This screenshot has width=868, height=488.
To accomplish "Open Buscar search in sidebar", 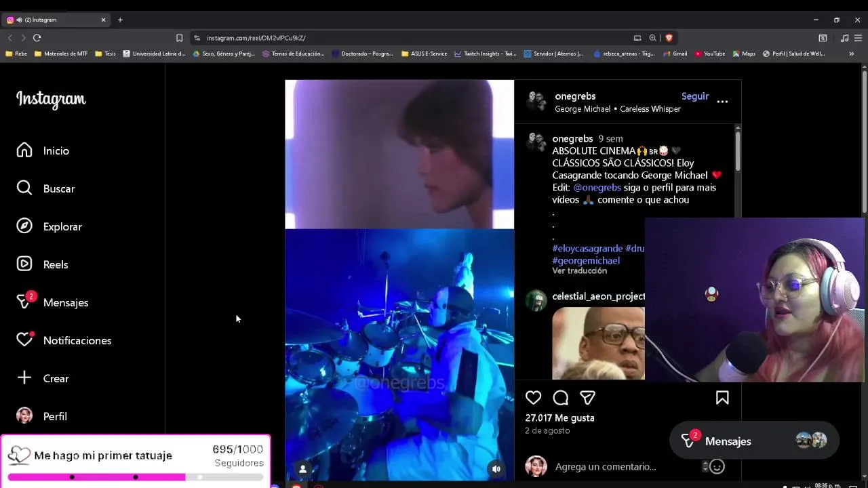I will click(45, 188).
